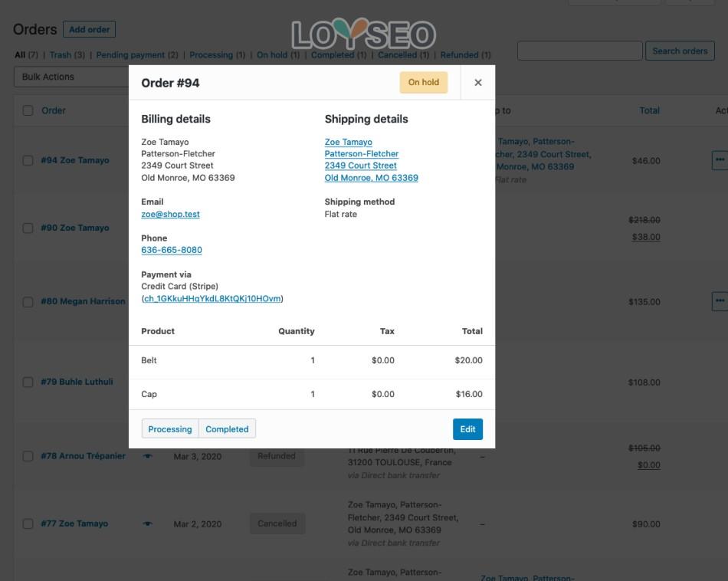Mark order #94 as Completed
Screen dimensions: 728x581
pos(227,429)
